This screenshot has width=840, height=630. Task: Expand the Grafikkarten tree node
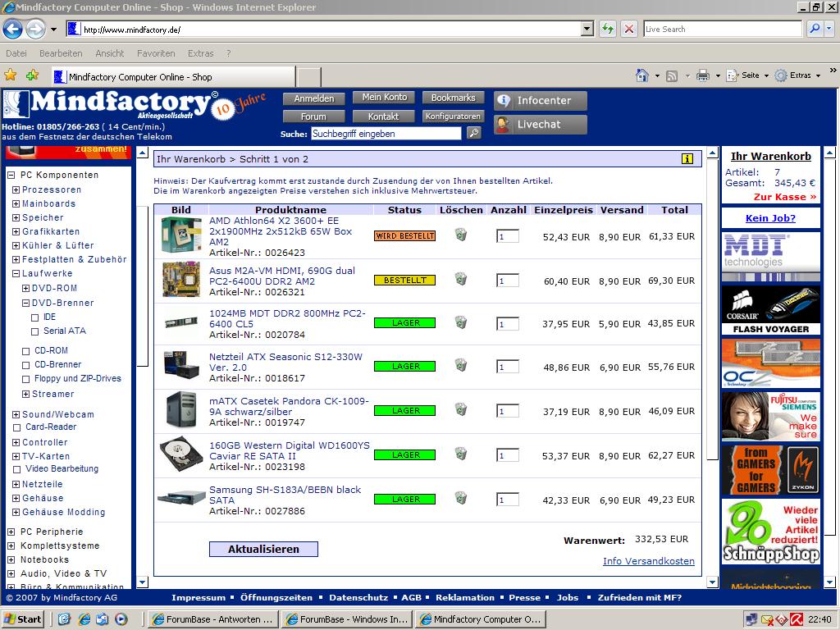point(16,231)
